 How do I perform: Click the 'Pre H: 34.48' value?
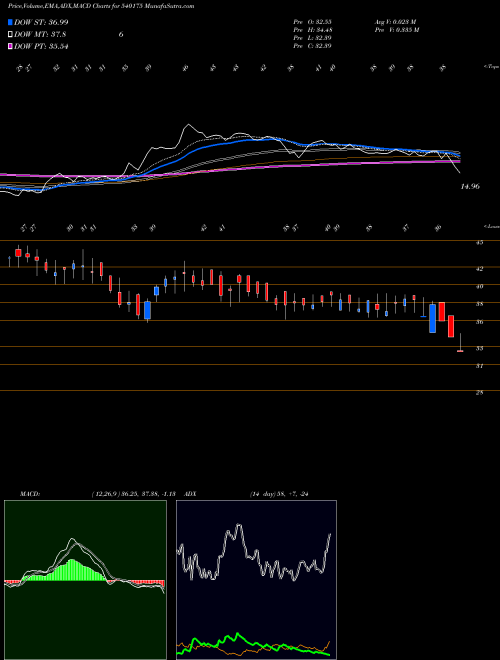pos(313,29)
